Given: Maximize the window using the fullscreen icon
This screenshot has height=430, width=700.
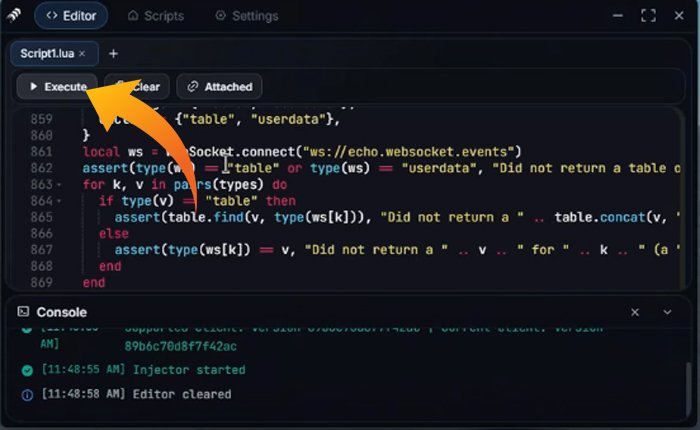Looking at the screenshot, I should coord(649,16).
